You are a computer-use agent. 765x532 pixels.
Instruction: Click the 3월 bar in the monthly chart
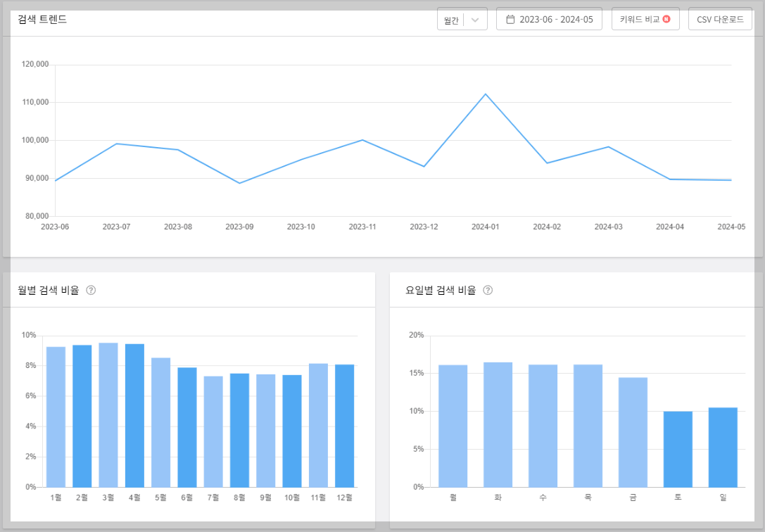click(108, 415)
